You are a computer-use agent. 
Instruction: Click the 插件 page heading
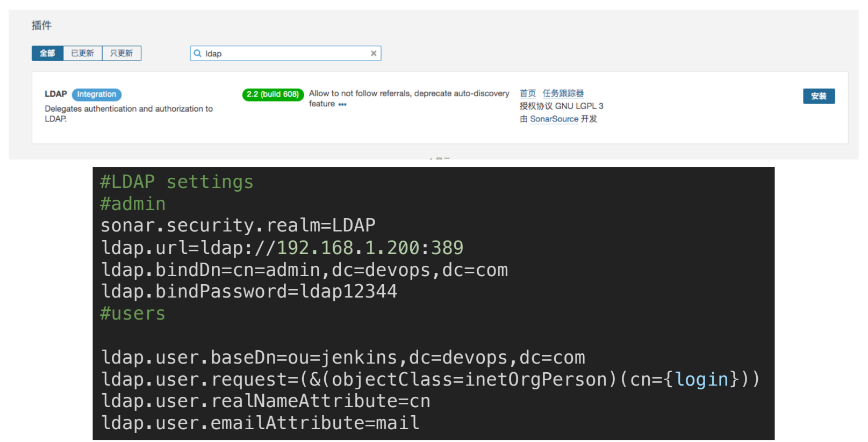(x=42, y=25)
